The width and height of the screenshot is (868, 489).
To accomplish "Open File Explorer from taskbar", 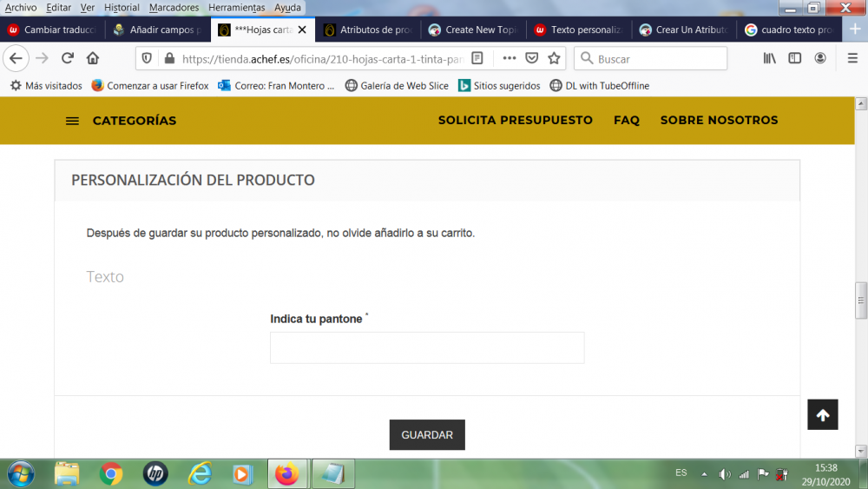I will click(67, 474).
